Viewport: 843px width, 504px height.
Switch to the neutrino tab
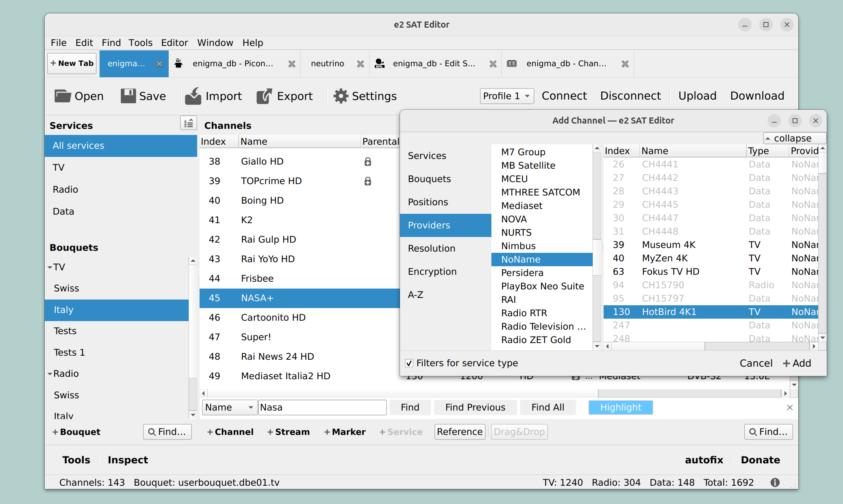click(327, 63)
